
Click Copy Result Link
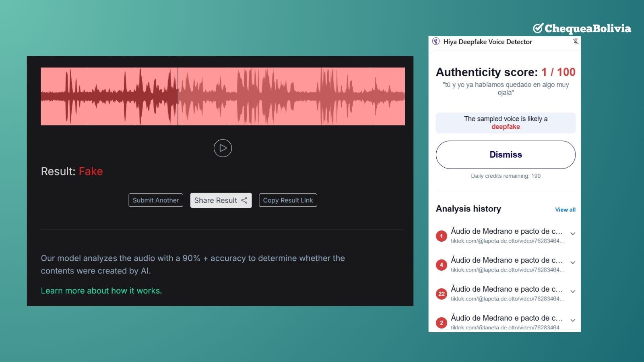[x=288, y=200]
